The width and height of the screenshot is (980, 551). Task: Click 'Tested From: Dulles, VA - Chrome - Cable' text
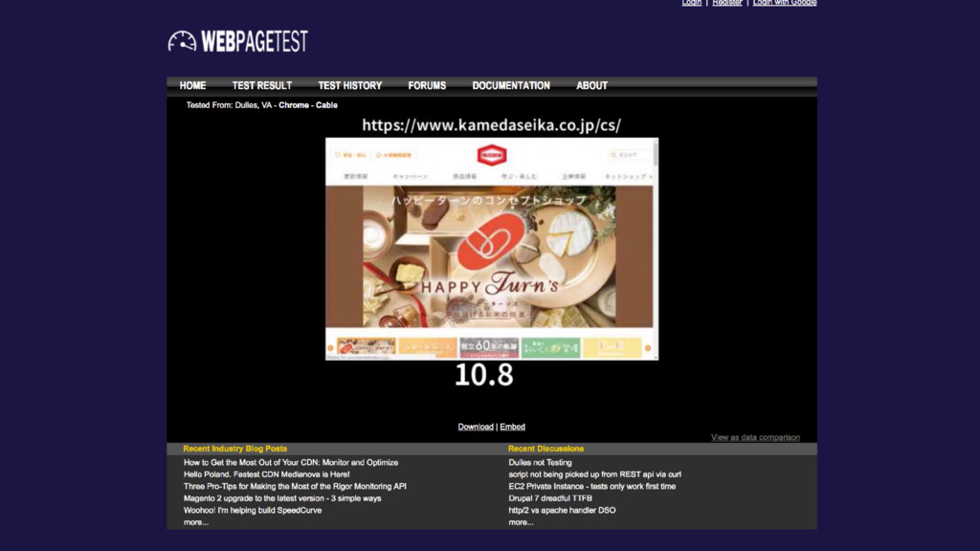click(x=262, y=105)
